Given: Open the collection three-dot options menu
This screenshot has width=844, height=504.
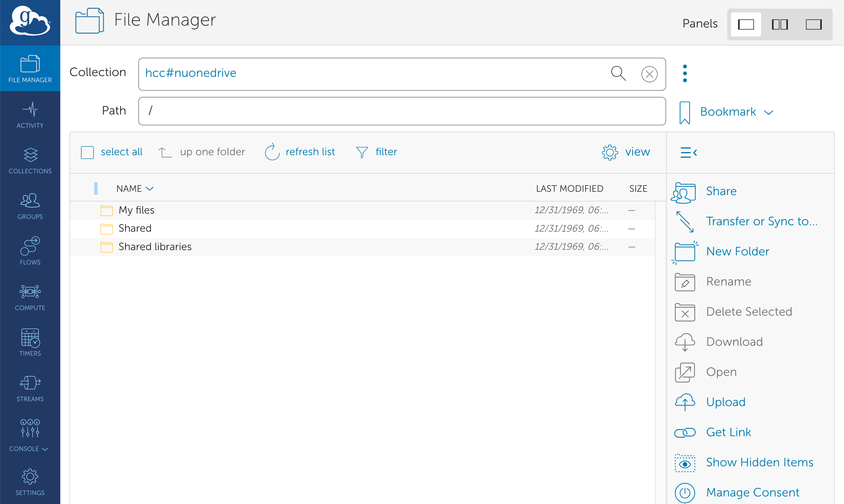Looking at the screenshot, I should point(685,73).
